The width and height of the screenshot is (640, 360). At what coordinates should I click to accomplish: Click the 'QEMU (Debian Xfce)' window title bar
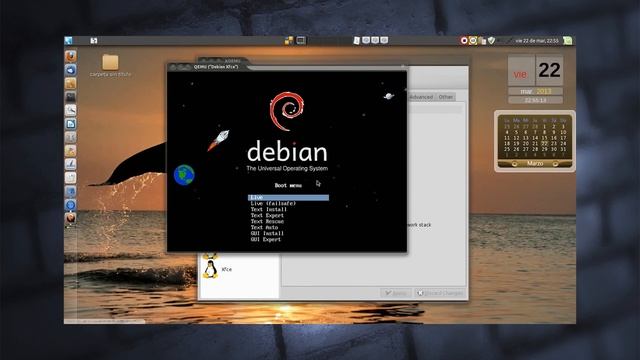[287, 67]
